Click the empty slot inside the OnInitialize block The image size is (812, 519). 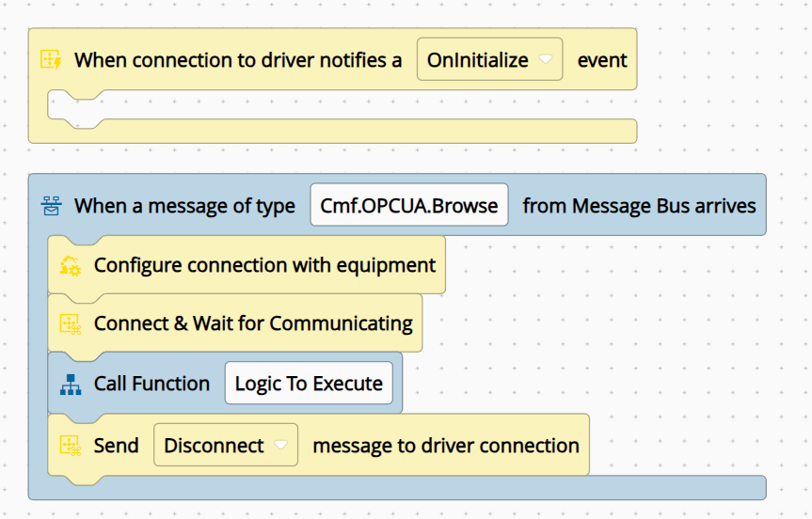342,105
